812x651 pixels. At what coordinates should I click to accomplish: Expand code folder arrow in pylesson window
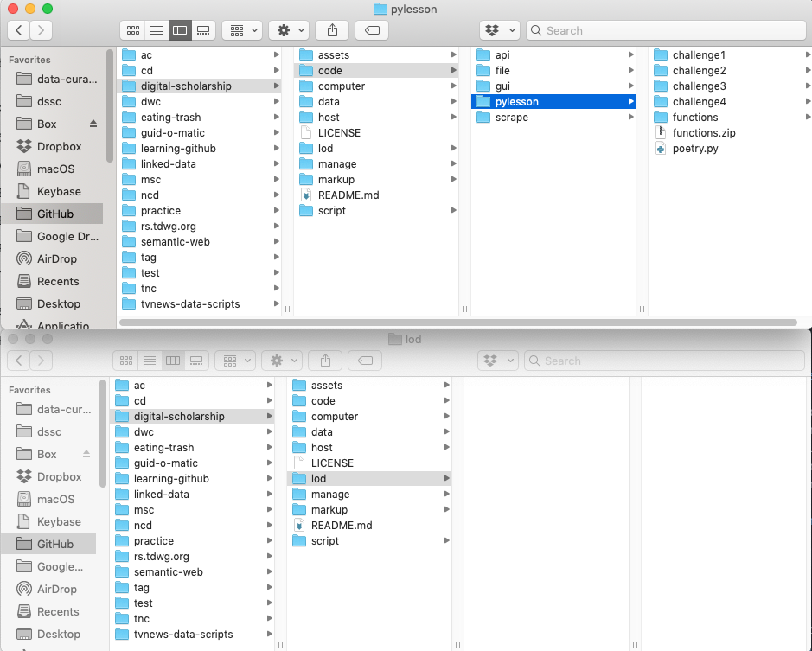coord(454,70)
